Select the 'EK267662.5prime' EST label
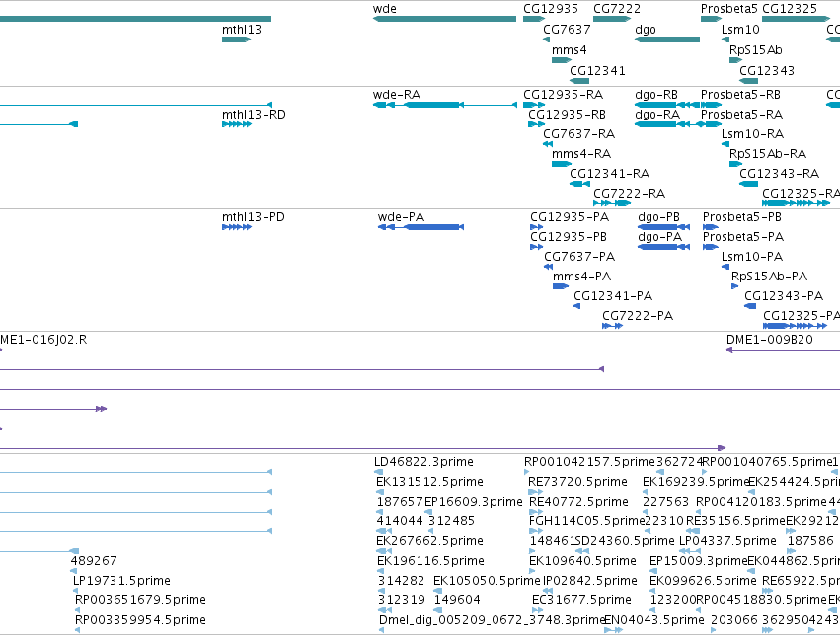This screenshot has width=840, height=635. [x=429, y=541]
